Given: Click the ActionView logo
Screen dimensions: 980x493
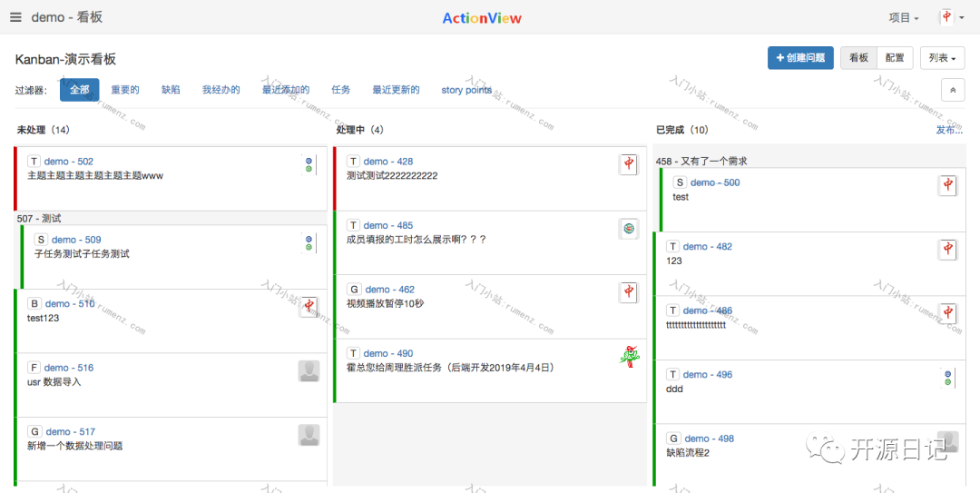Looking at the screenshot, I should click(482, 18).
